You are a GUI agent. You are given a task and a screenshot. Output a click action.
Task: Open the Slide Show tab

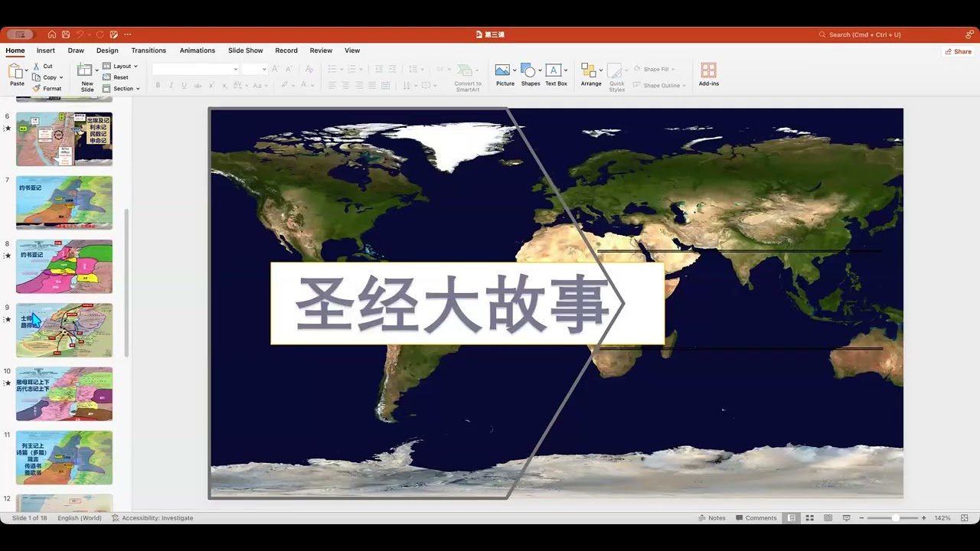point(246,51)
